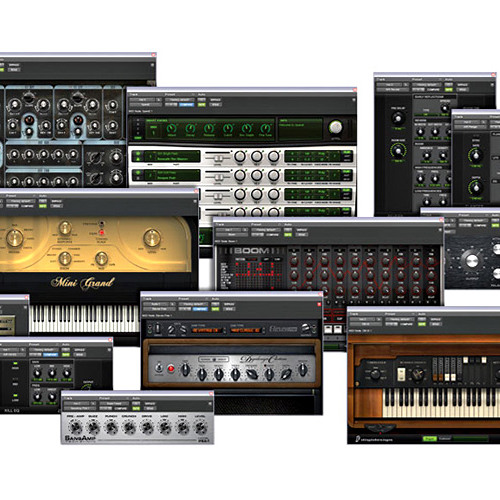This screenshot has width=500, height=500.
Task: Click the Gain High knob in Kill EQ
Action: pos(67,373)
